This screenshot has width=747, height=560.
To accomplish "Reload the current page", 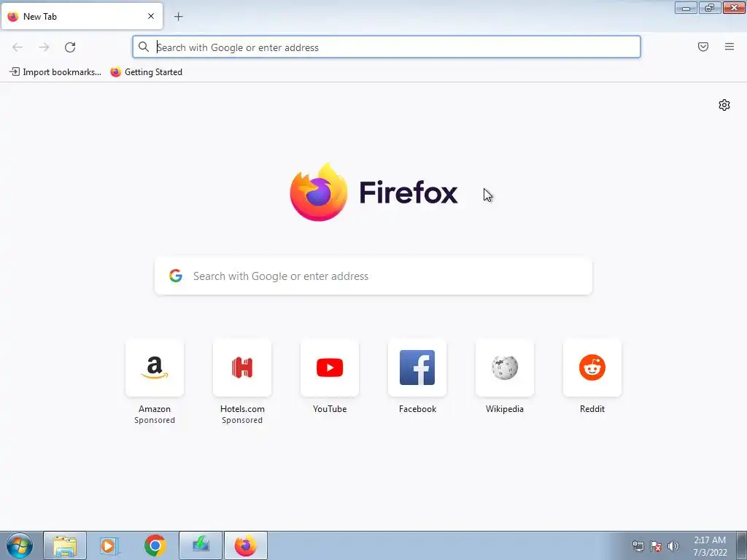I will [70, 47].
